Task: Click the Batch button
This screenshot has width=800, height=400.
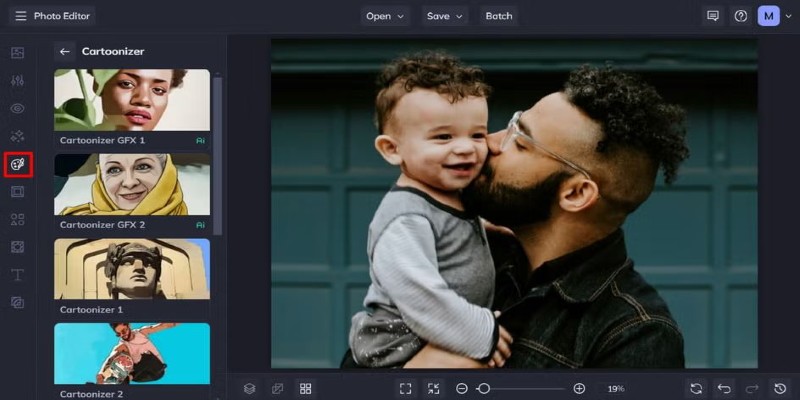Action: pos(499,16)
